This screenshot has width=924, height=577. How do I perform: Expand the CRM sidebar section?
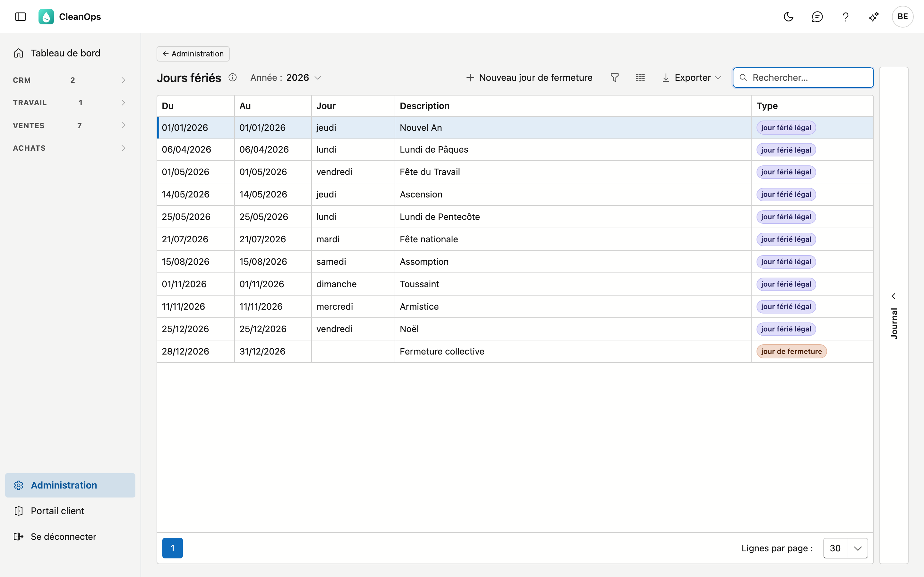tap(70, 80)
